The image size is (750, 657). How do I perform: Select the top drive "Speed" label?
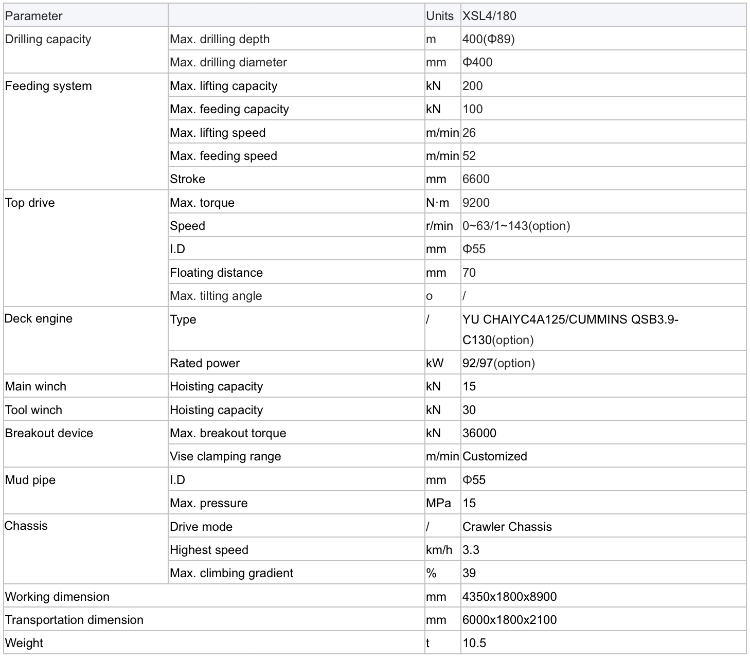pyautogui.click(x=188, y=226)
